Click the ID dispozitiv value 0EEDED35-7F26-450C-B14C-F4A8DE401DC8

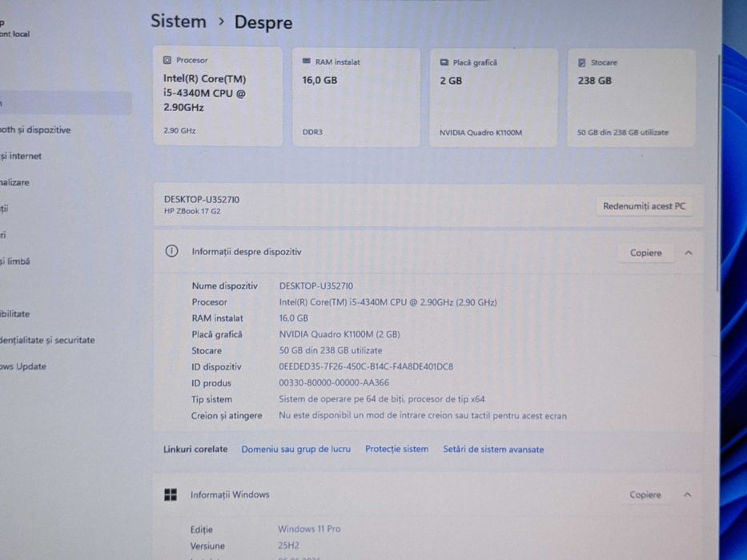coord(366,366)
